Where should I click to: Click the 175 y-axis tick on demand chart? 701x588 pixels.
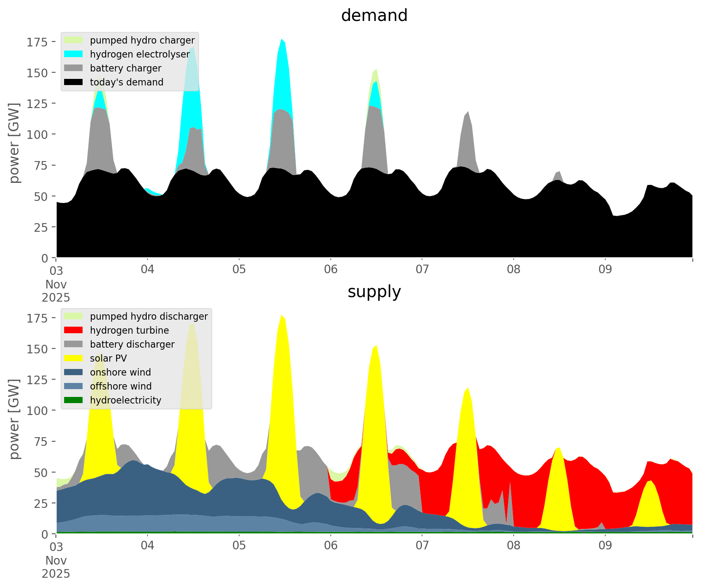click(37, 42)
